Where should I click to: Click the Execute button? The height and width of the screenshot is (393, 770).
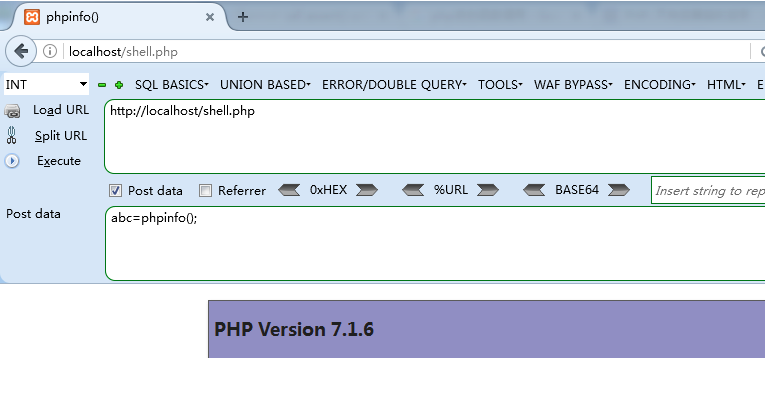coord(59,161)
